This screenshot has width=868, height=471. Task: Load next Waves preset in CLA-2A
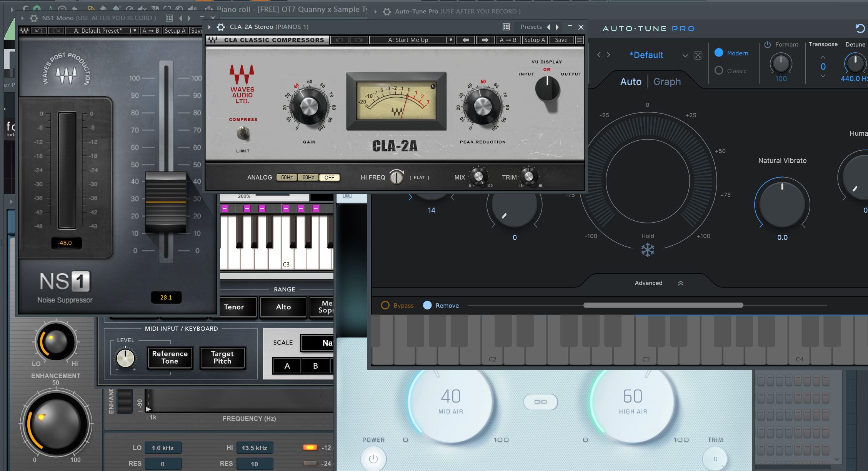485,40
